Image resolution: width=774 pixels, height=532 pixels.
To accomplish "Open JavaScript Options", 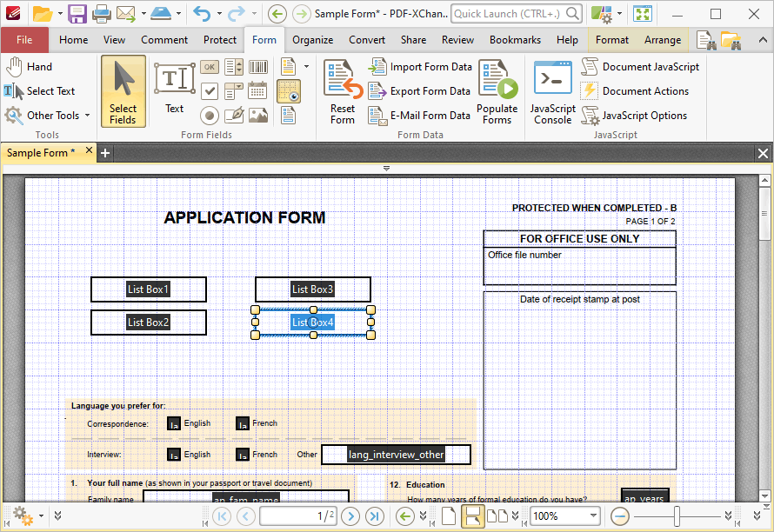I will (634, 116).
